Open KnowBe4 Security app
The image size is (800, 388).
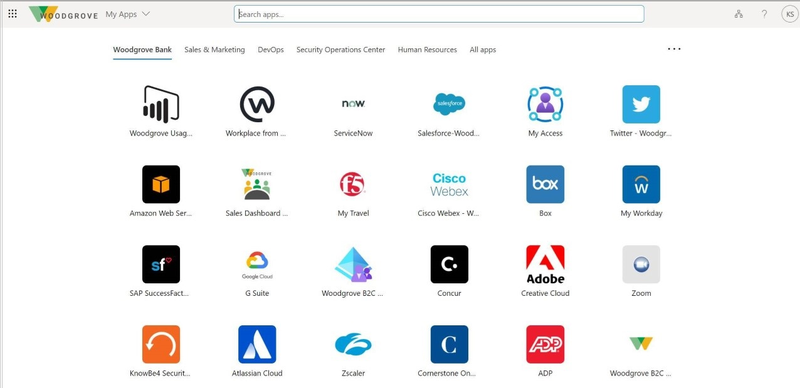click(x=161, y=344)
